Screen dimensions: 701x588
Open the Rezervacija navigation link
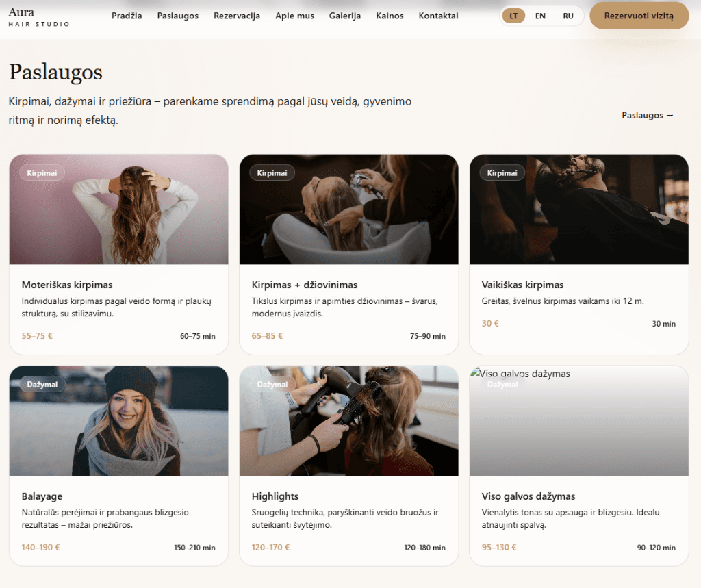coord(237,16)
